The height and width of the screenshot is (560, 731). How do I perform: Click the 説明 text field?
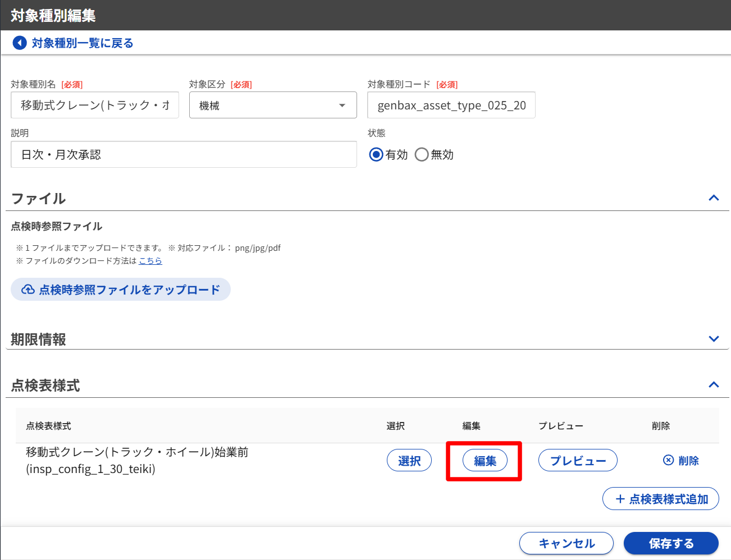coord(184,155)
